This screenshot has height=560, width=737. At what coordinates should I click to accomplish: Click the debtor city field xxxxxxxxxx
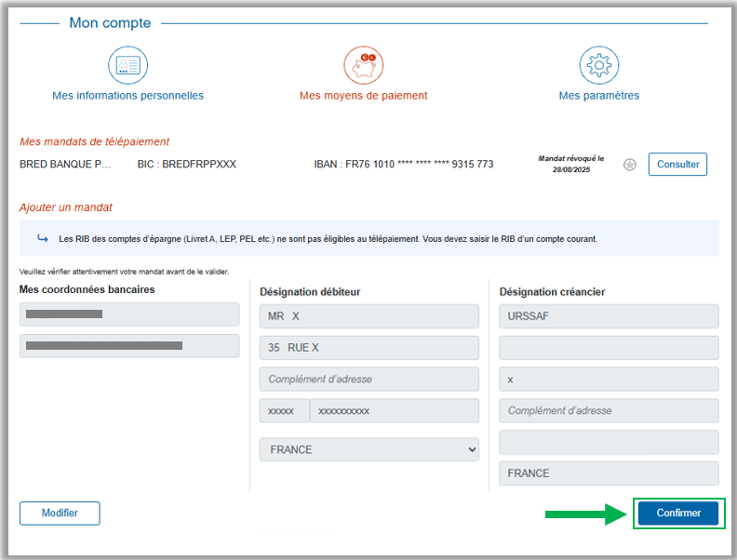(x=395, y=410)
